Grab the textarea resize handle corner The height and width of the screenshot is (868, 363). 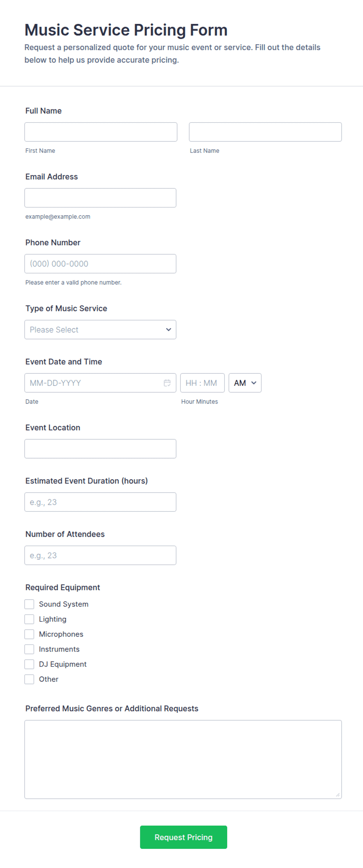tap(338, 795)
